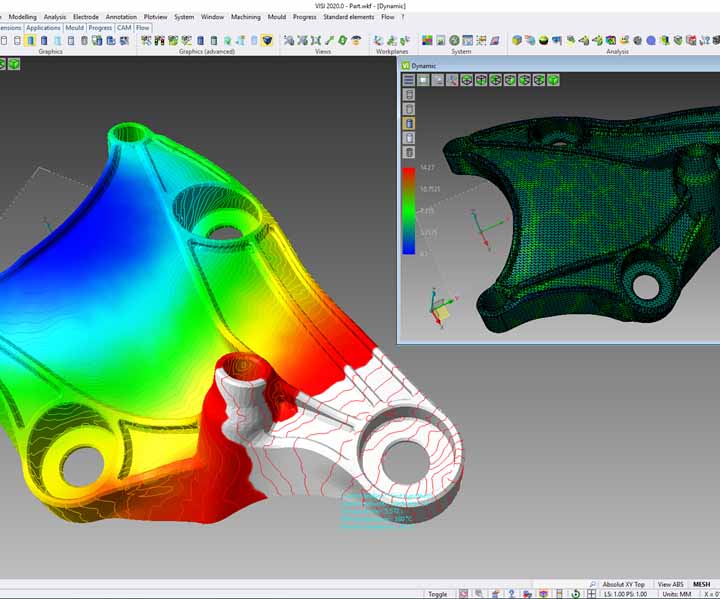Click top cylinder icon in Dynamic side toolbar
The width and height of the screenshot is (720, 599).
point(409,95)
